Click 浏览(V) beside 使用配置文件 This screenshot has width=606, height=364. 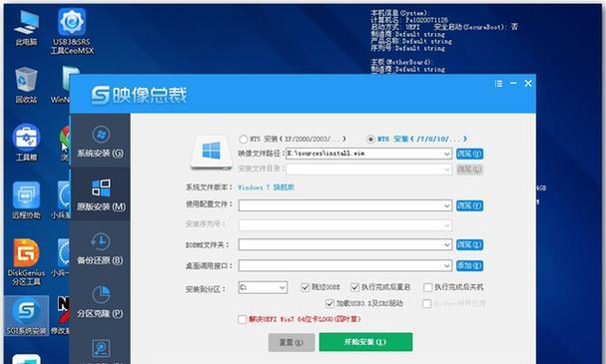(469, 205)
